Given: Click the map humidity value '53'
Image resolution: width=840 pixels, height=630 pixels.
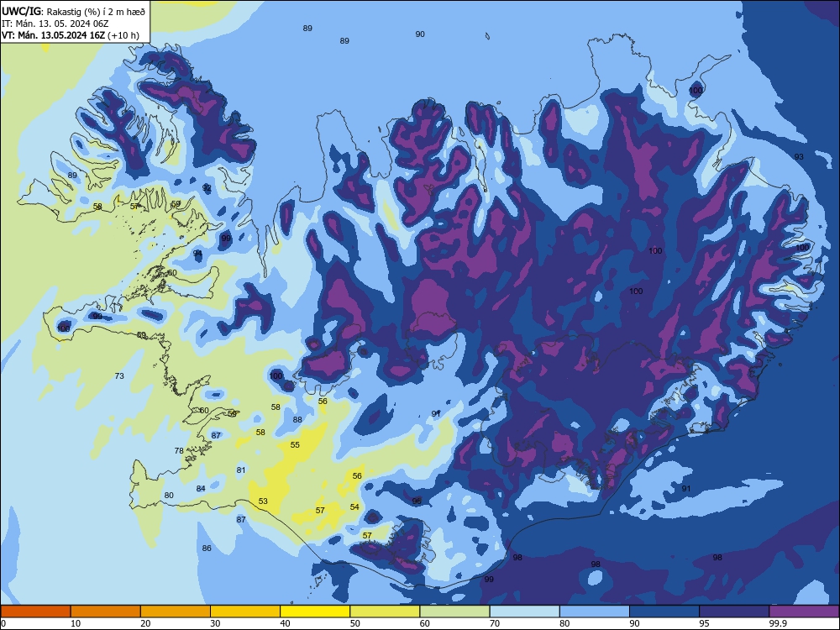Looking at the screenshot, I should click(263, 501).
